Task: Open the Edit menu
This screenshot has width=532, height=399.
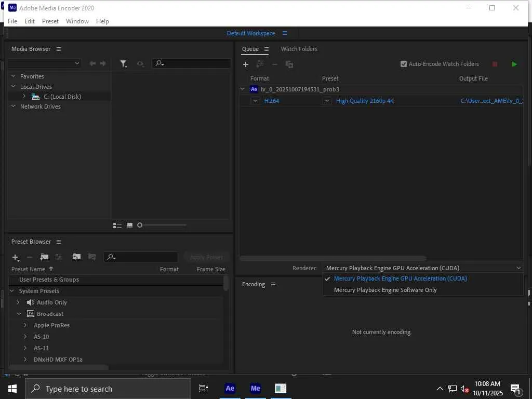Action: click(x=30, y=21)
